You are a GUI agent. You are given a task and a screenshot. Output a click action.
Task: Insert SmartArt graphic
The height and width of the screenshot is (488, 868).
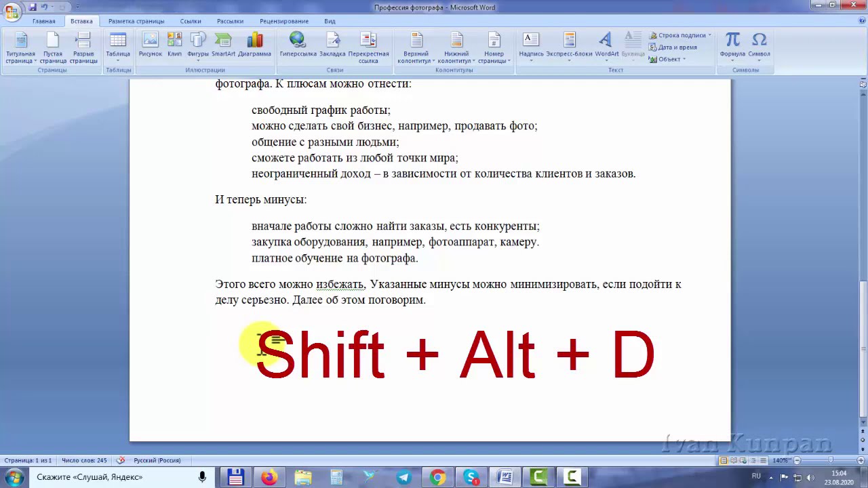click(x=223, y=45)
